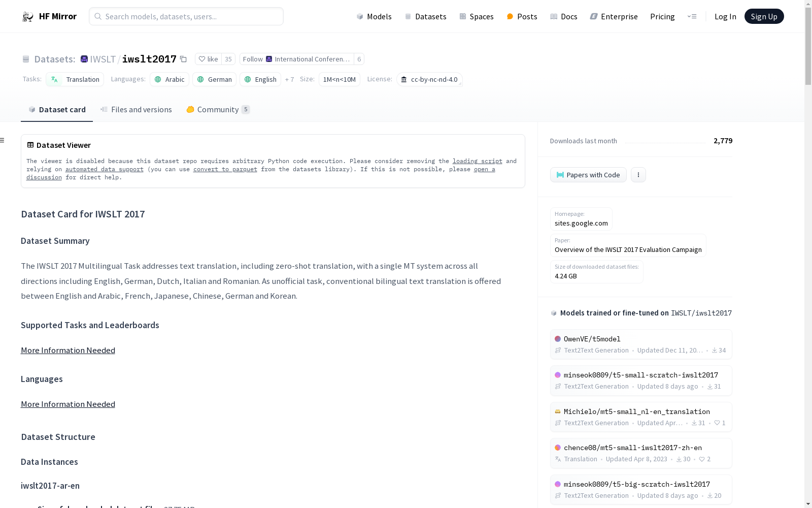Open the Papers with Code button

[588, 175]
